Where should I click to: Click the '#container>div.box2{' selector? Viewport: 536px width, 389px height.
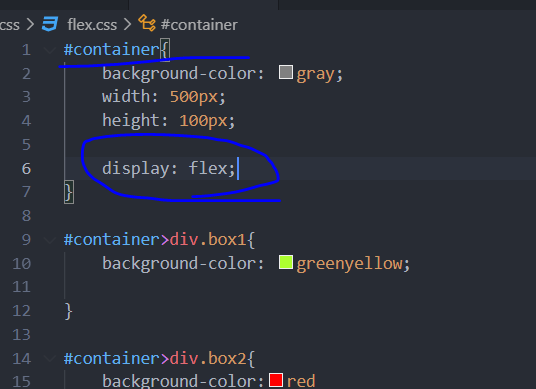[x=159, y=358]
